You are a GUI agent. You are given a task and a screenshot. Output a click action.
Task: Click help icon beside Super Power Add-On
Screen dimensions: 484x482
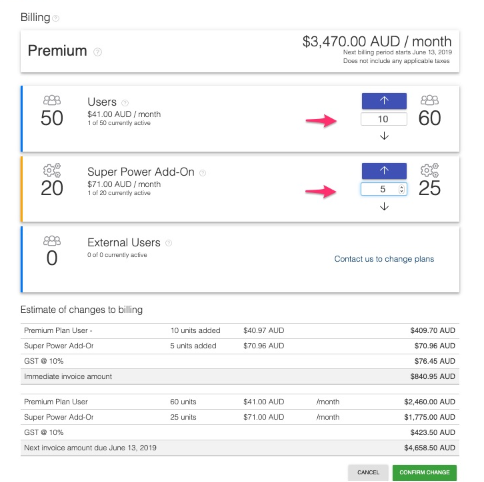coord(203,173)
